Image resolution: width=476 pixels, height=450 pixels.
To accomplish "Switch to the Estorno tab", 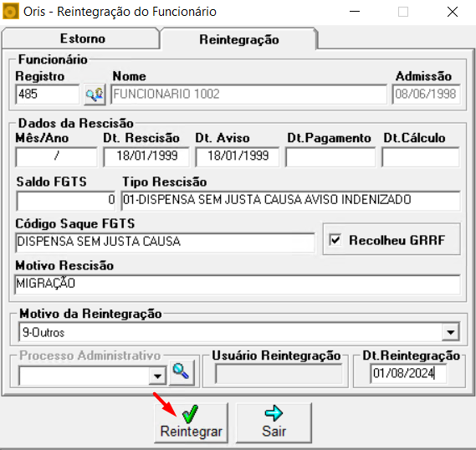I will click(81, 38).
